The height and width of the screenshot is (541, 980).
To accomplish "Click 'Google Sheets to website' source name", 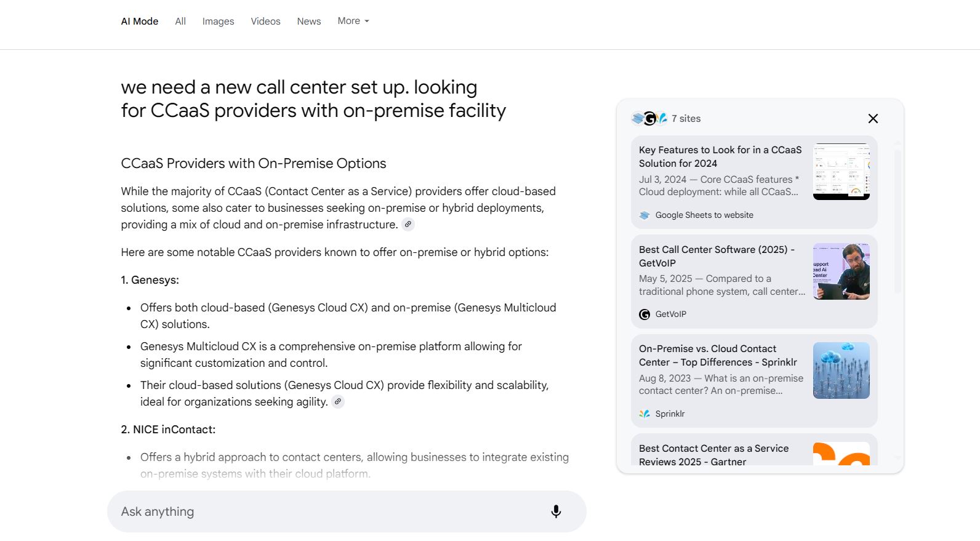I will point(704,215).
